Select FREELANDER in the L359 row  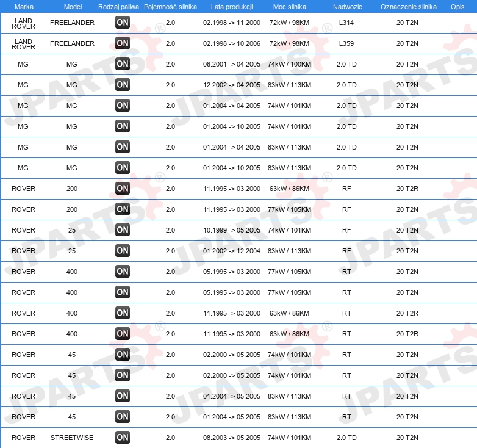pyautogui.click(x=72, y=43)
